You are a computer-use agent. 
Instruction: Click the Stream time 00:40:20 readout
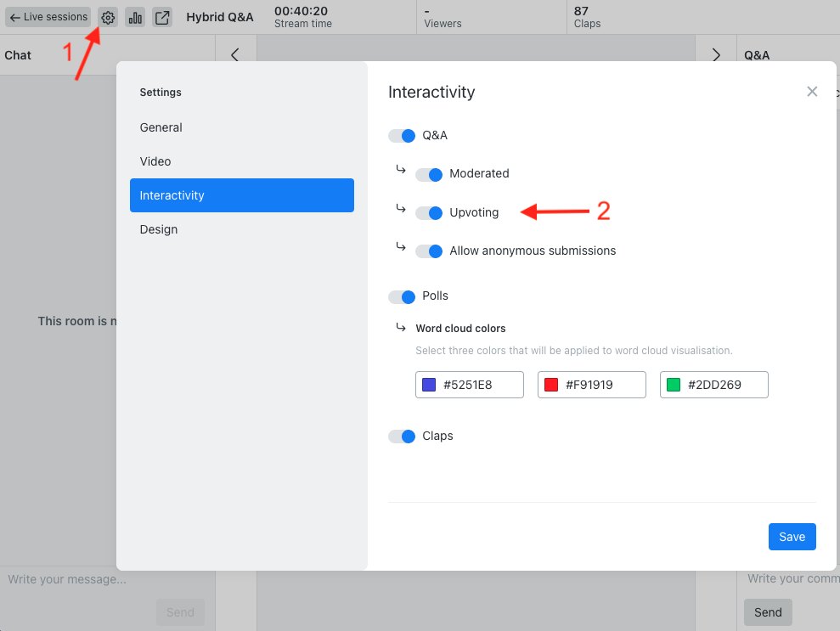coord(302,17)
